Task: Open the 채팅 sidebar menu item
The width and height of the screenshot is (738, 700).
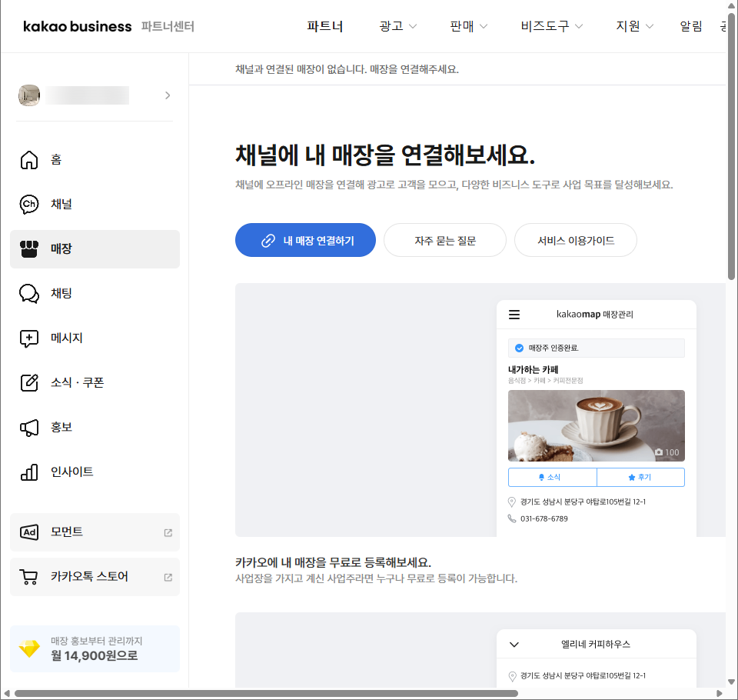Action: tap(95, 294)
